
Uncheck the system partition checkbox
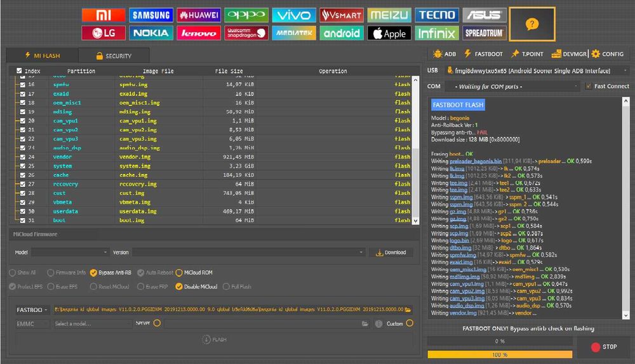click(23, 166)
